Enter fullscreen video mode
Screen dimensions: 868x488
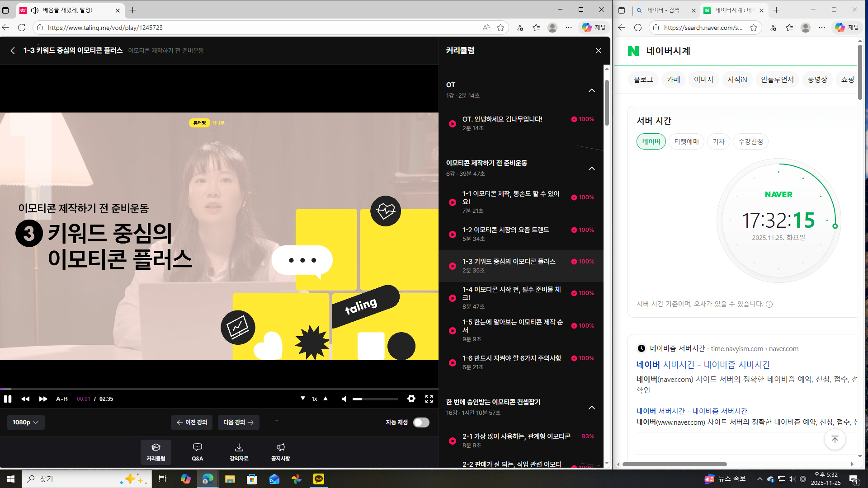click(x=429, y=399)
